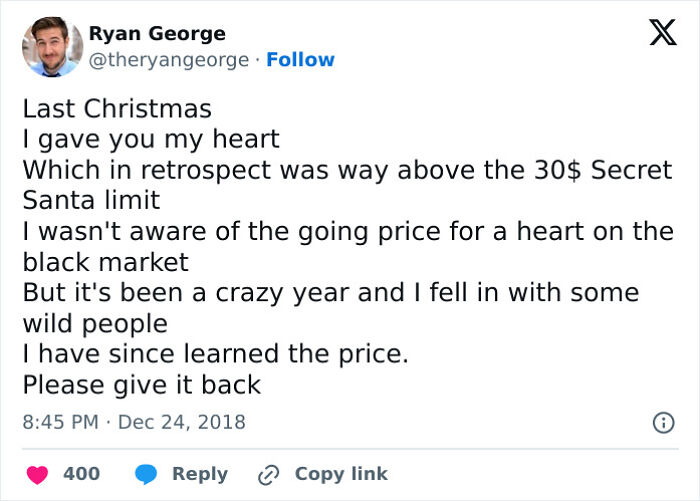Click the chain link icon
This screenshot has width=700, height=501.
266,474
